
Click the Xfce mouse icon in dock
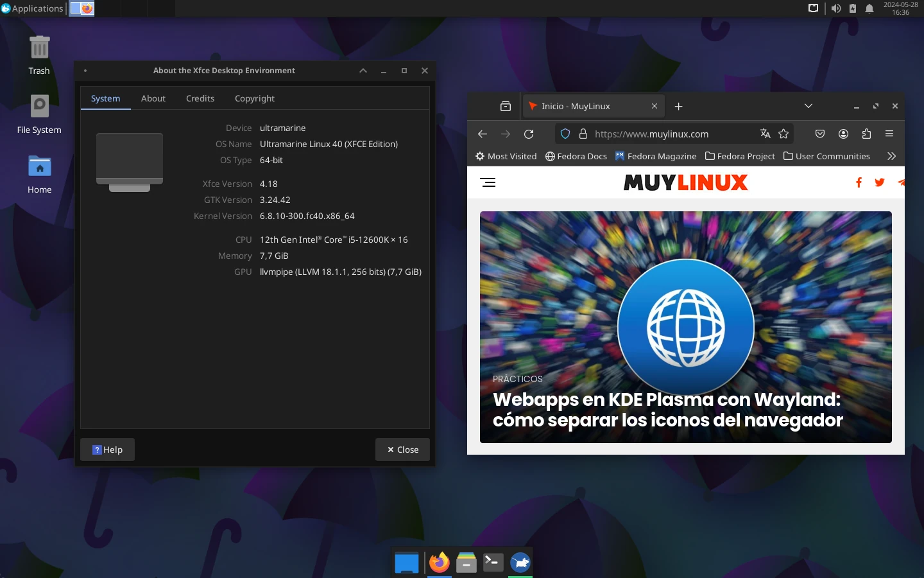(x=520, y=563)
